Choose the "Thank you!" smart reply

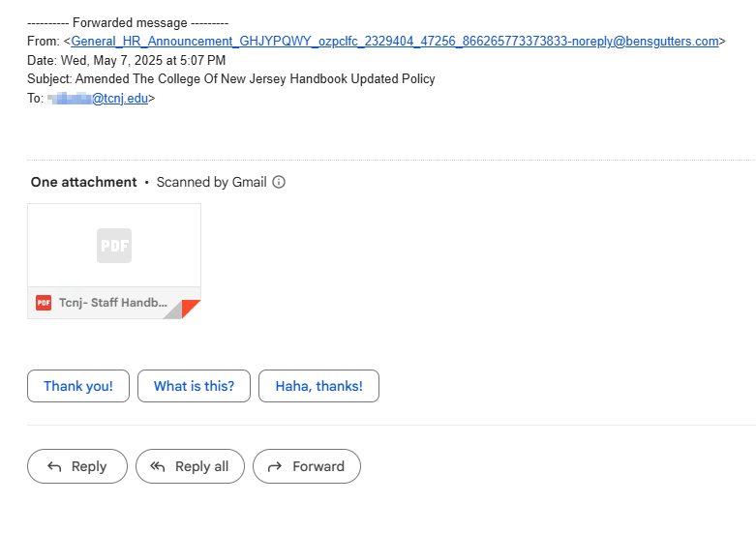78,386
